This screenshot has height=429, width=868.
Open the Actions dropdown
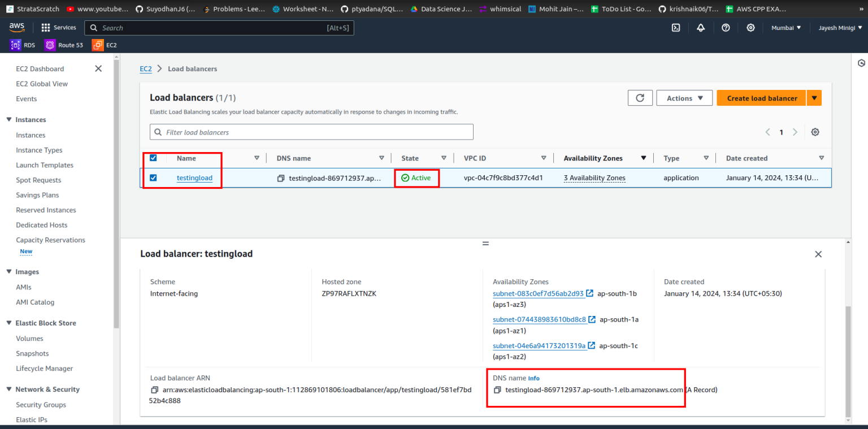(684, 97)
